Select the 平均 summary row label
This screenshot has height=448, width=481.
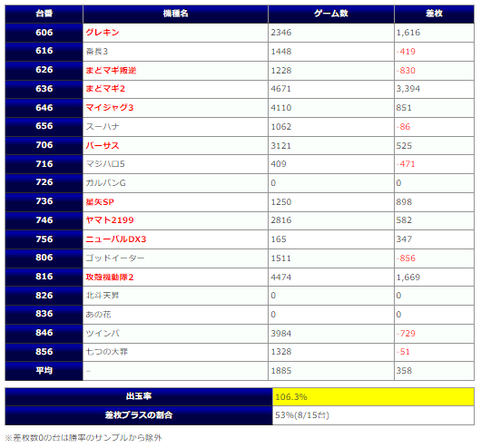point(44,371)
